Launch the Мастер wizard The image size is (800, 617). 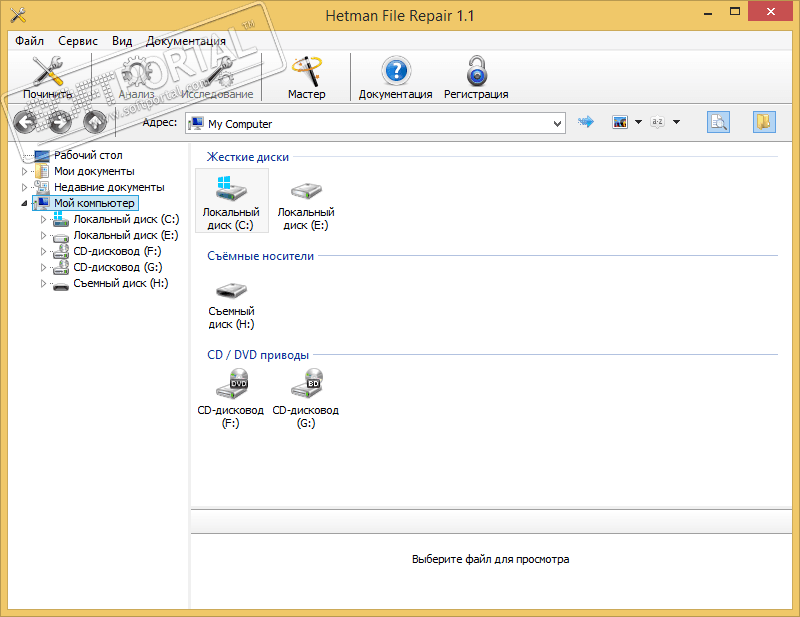click(x=307, y=71)
